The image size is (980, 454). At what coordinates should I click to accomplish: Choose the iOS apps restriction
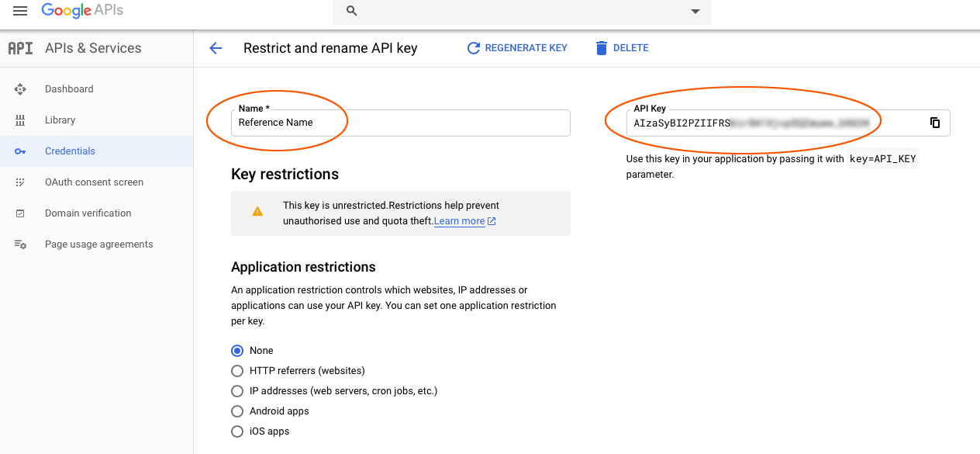(238, 431)
